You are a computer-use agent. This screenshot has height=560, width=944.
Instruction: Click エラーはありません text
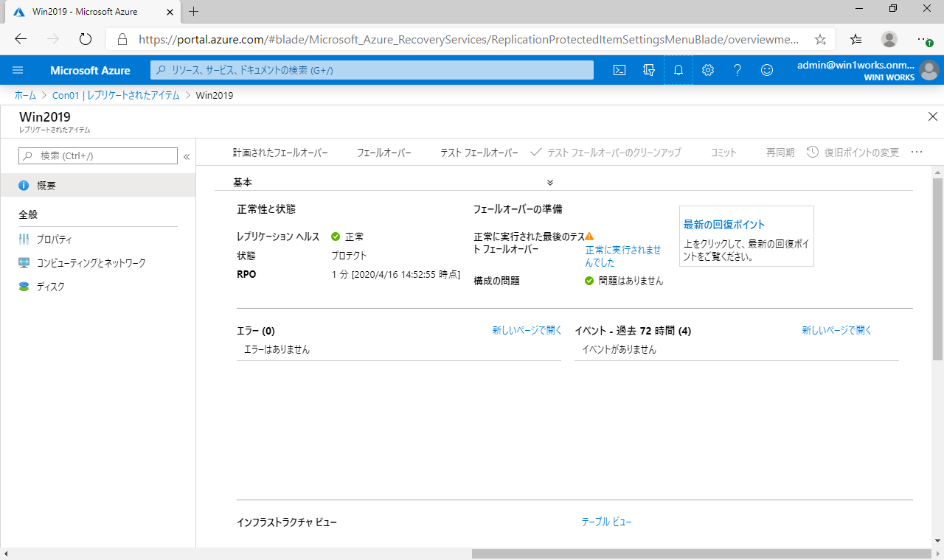click(277, 349)
